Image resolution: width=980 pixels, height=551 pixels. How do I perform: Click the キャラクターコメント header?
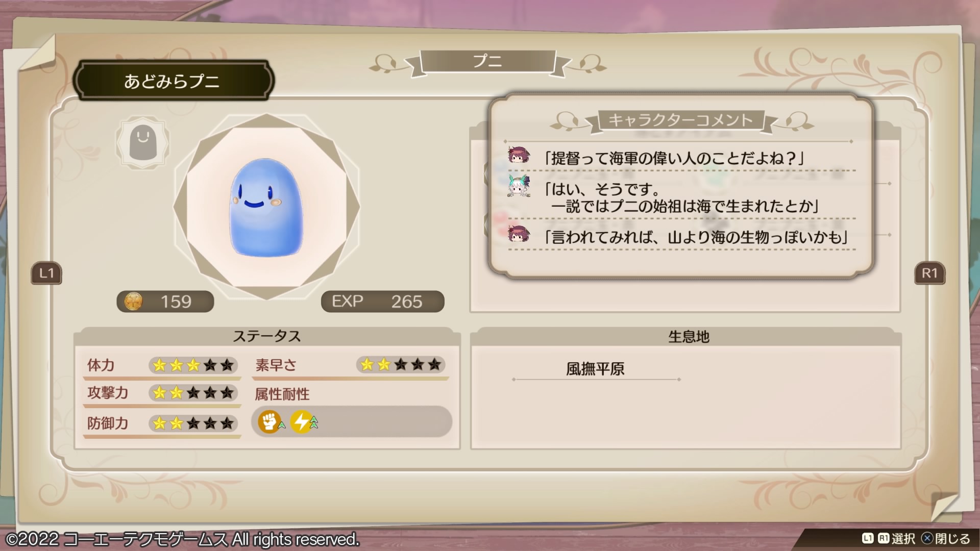click(x=681, y=120)
